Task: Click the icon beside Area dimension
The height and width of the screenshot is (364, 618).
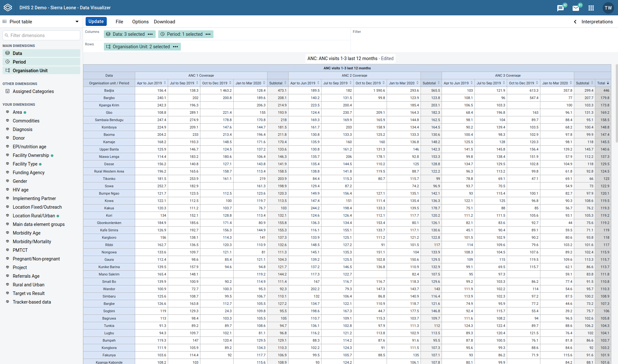Action: pos(8,112)
